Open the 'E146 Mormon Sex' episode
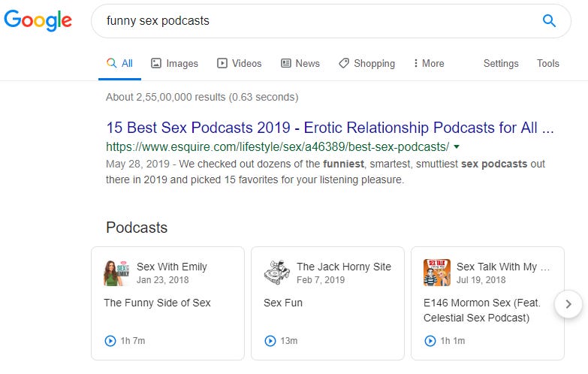 coord(482,310)
